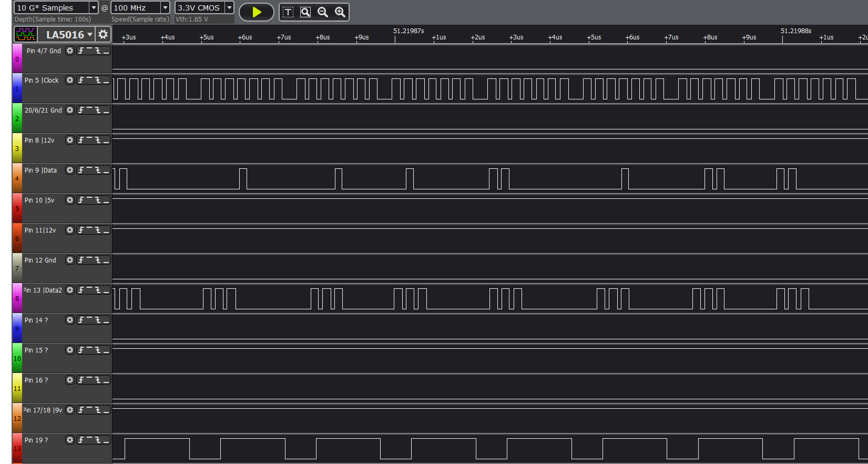Click orange color strip of channel 4
The image size is (868, 464).
pyautogui.click(x=17, y=178)
